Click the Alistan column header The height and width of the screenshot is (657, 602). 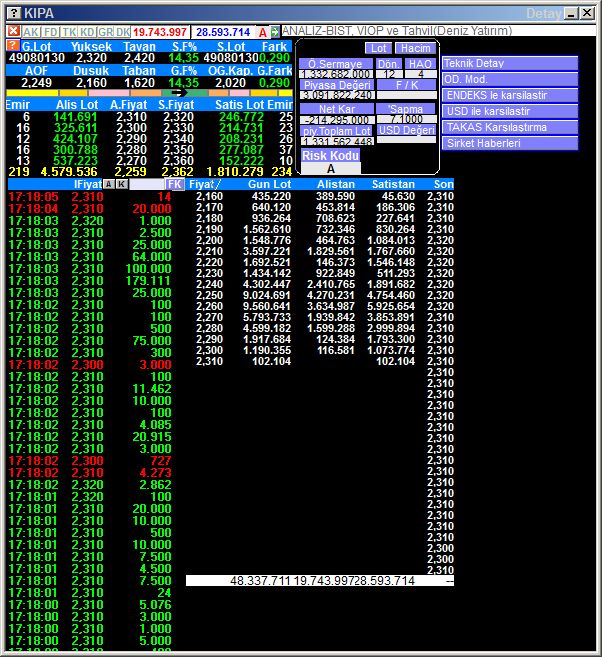point(336,184)
